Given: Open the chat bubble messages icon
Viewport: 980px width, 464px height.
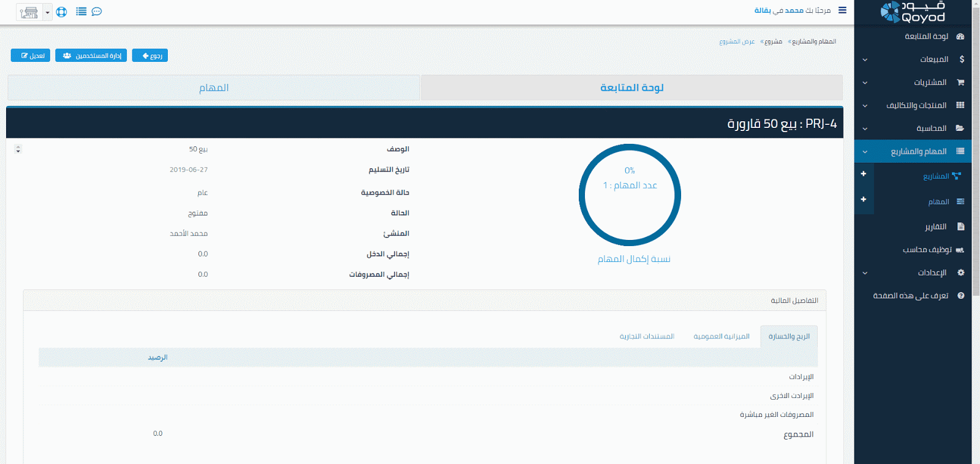Looking at the screenshot, I should [97, 12].
